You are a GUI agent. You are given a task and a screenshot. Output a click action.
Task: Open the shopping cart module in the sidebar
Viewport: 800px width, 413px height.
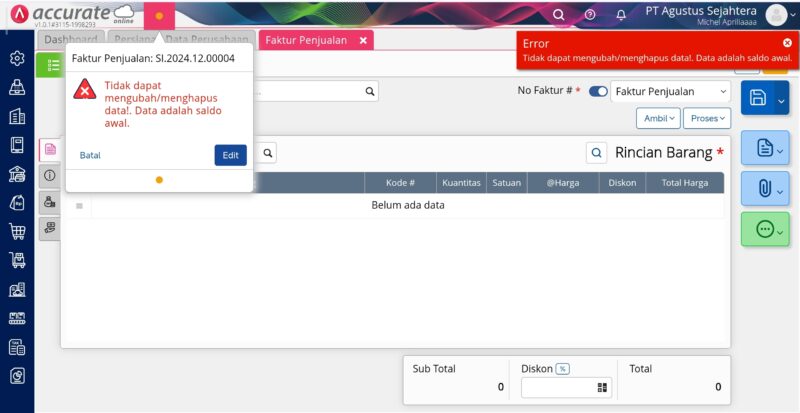[x=17, y=232]
